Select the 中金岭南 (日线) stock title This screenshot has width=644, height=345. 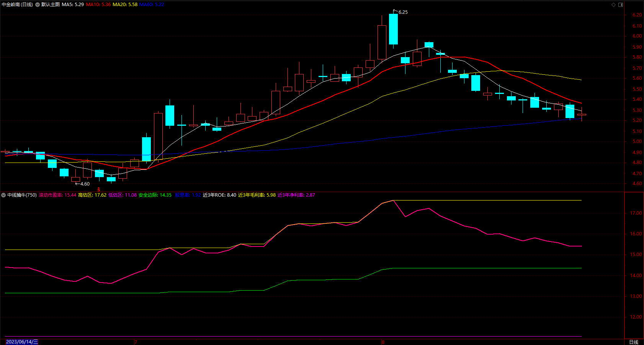(x=17, y=5)
